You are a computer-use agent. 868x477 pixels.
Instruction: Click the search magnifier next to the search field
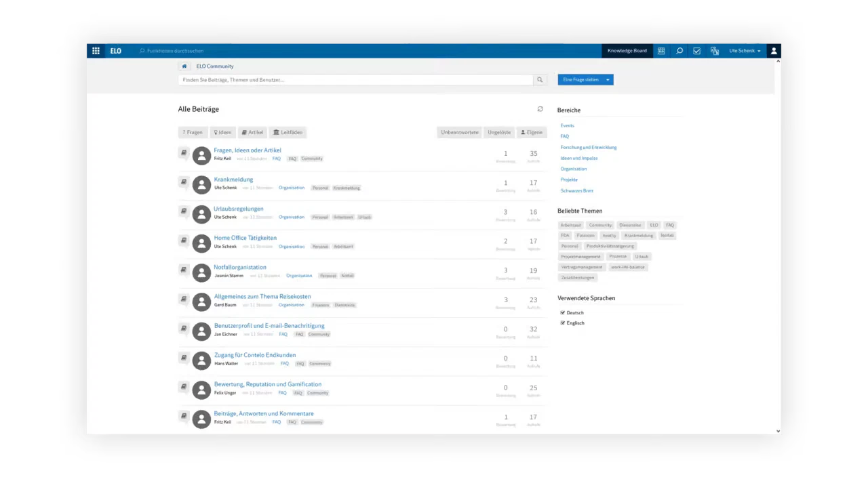click(539, 79)
